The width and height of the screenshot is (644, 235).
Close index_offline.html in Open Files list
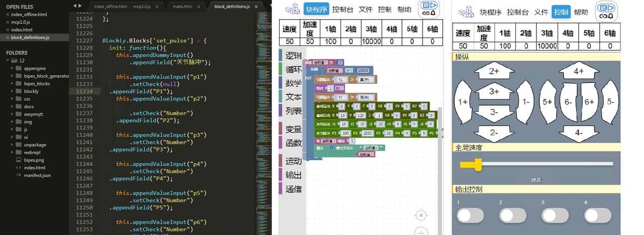click(7, 15)
